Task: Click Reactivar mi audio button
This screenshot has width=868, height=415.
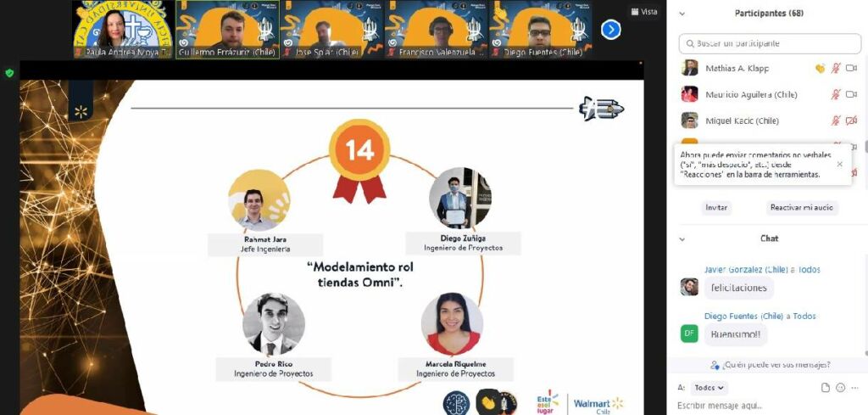Action: coord(802,208)
